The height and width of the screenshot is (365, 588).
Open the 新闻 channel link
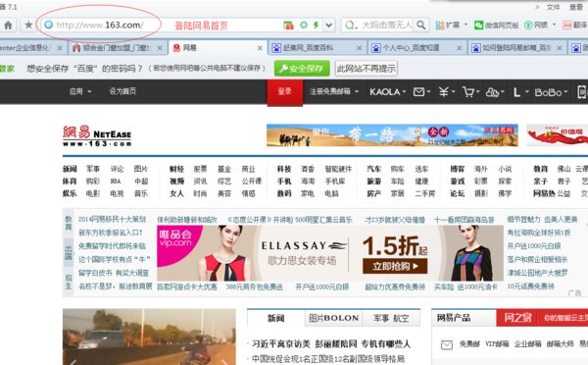(70, 169)
